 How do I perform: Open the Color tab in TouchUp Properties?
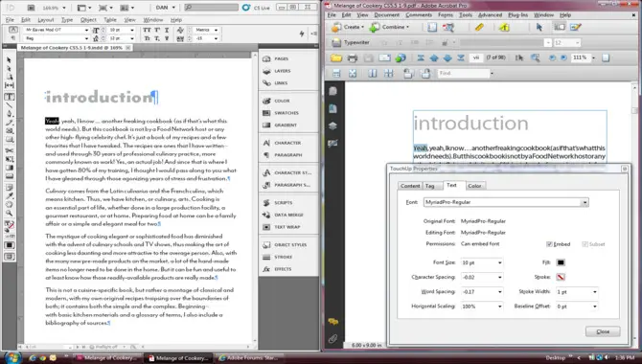coord(474,186)
